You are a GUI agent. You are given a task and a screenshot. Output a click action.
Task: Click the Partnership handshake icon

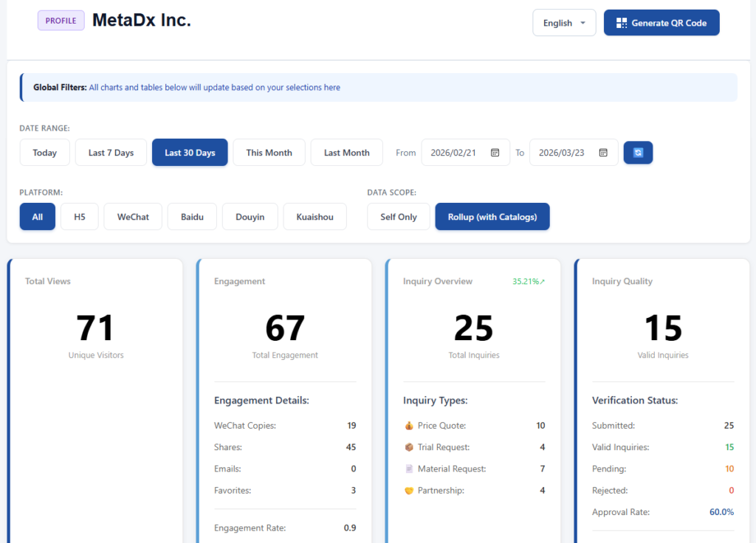click(x=409, y=491)
